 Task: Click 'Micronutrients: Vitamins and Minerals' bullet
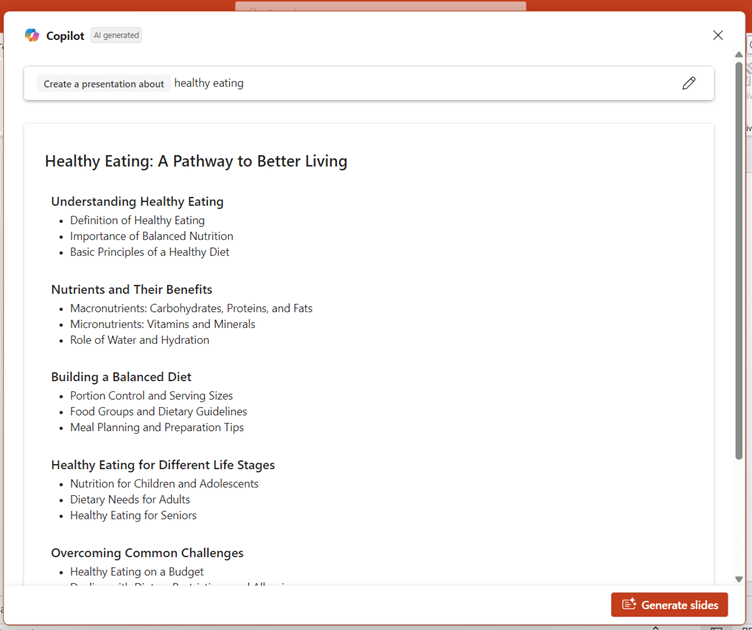click(x=163, y=324)
